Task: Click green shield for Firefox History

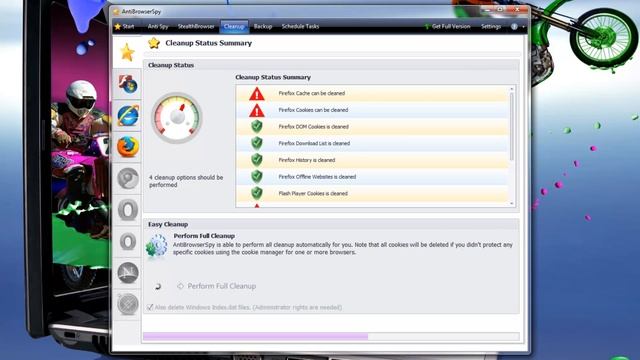Action: click(x=257, y=160)
